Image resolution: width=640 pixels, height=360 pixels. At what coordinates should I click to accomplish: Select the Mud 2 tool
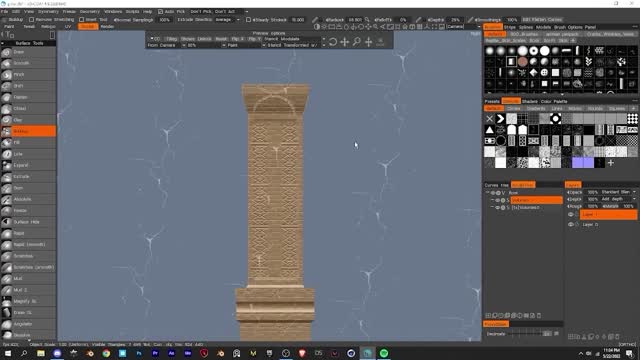28,290
